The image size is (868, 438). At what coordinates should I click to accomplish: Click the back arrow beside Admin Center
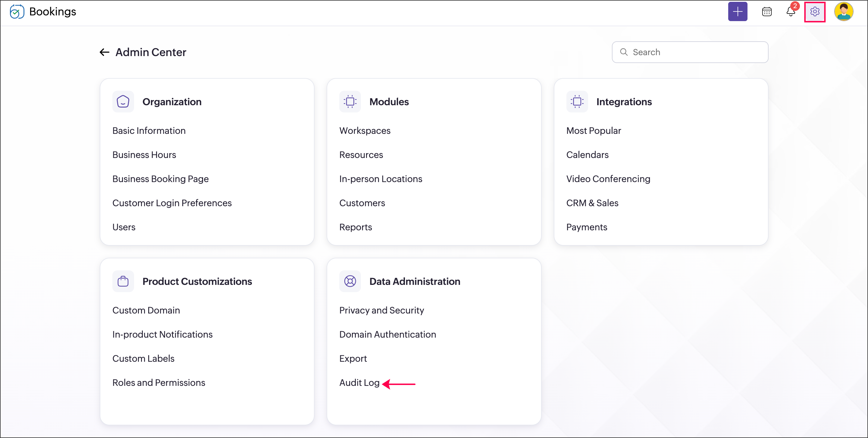(105, 52)
